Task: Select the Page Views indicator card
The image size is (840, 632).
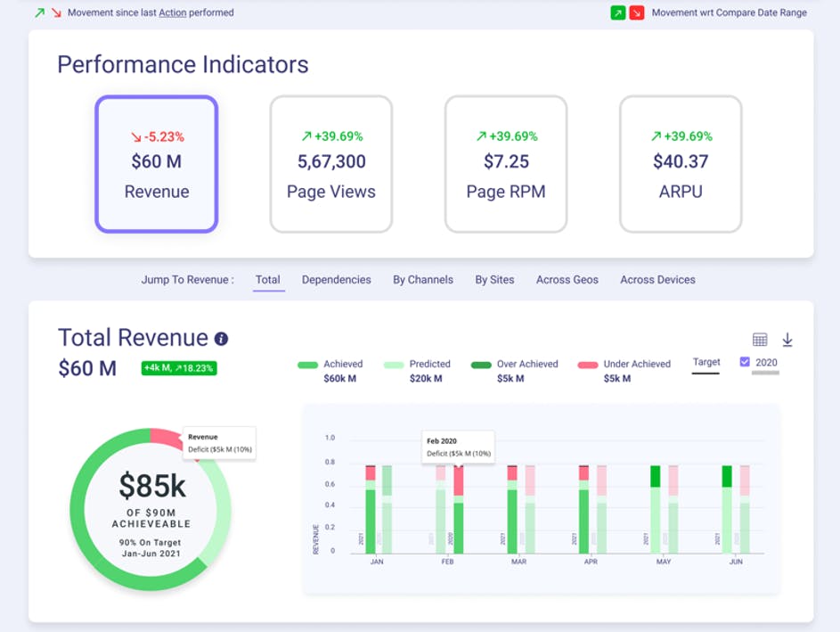Action: click(x=331, y=164)
